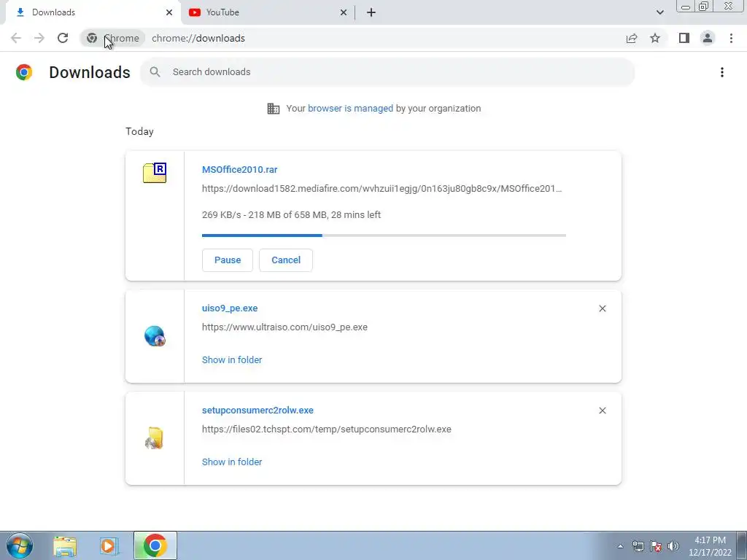Open the uiso9_pe.exe file link
This screenshot has width=747, height=560.
click(x=230, y=308)
